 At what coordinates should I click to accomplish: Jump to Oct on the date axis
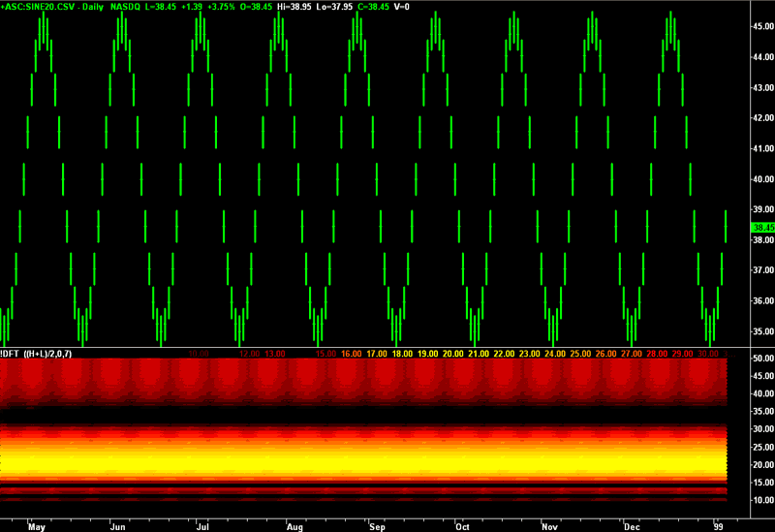tap(462, 525)
